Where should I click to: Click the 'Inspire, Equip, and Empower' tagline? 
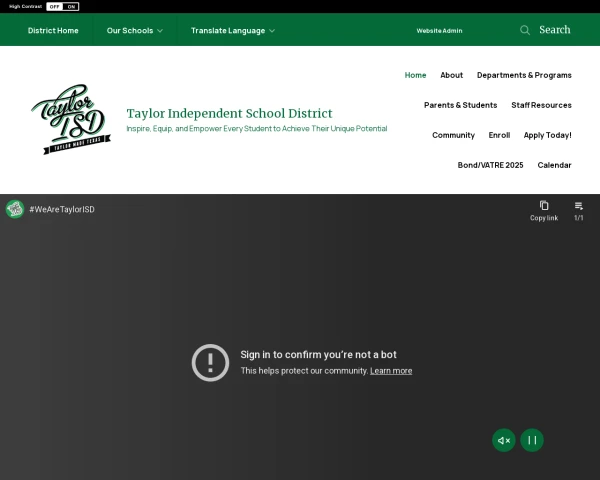pyautogui.click(x=257, y=129)
